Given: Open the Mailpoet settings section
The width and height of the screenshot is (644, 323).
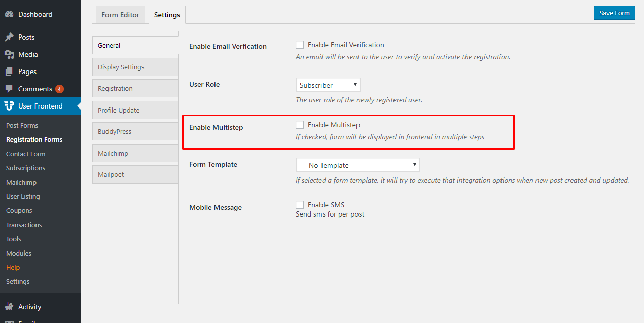Looking at the screenshot, I should 135,174.
